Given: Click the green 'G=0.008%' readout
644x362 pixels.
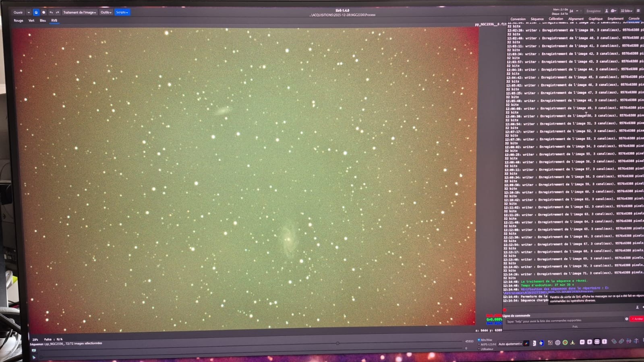Looking at the screenshot, I should [494, 319].
